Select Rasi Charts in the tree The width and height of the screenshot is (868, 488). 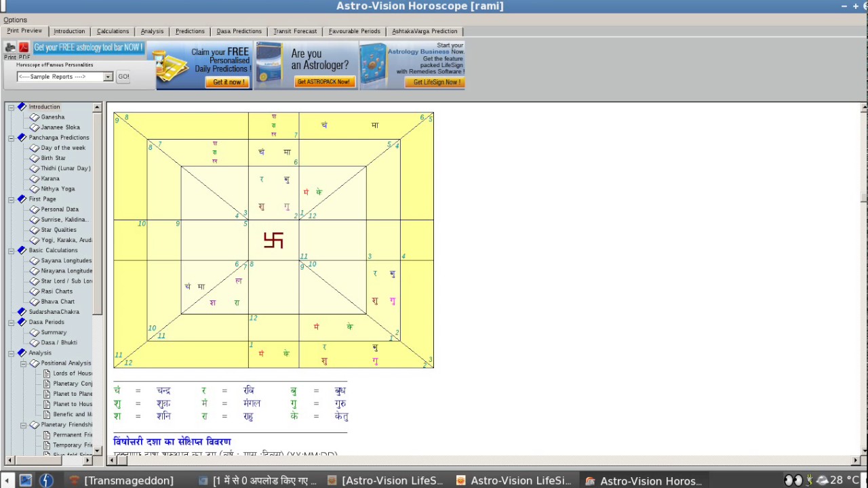[x=56, y=291]
